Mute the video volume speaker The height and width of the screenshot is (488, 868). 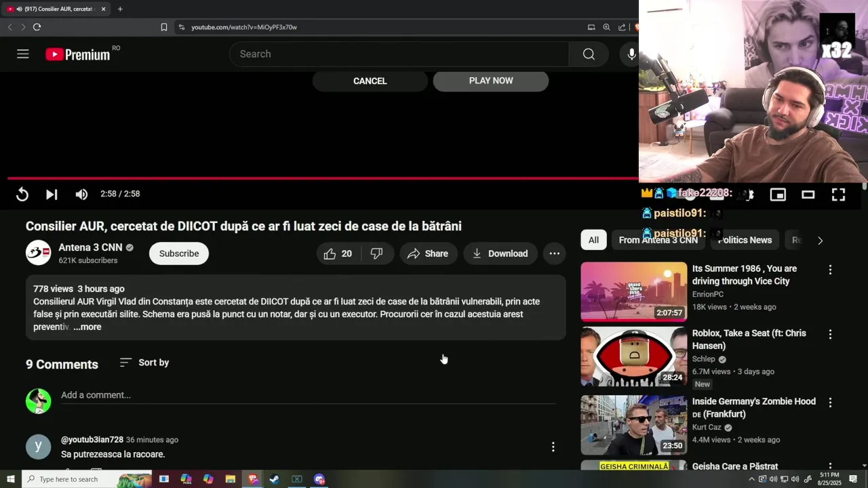point(81,195)
